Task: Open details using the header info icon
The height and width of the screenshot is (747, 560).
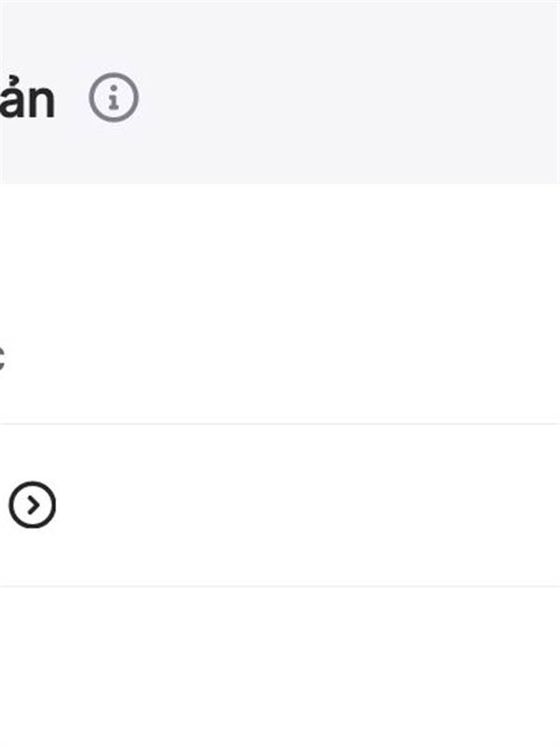Action: (113, 98)
